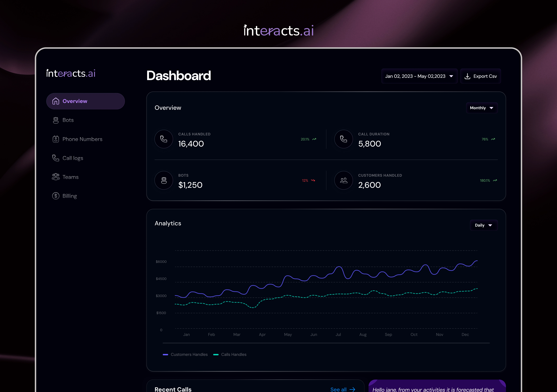The height and width of the screenshot is (392, 557).
Task: Click the Calls Handled phone circle icon
Action: tap(164, 139)
